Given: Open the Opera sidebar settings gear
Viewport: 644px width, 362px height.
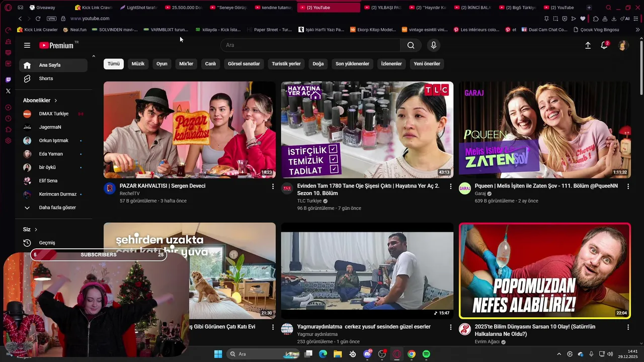Looking at the screenshot, I should [8, 141].
